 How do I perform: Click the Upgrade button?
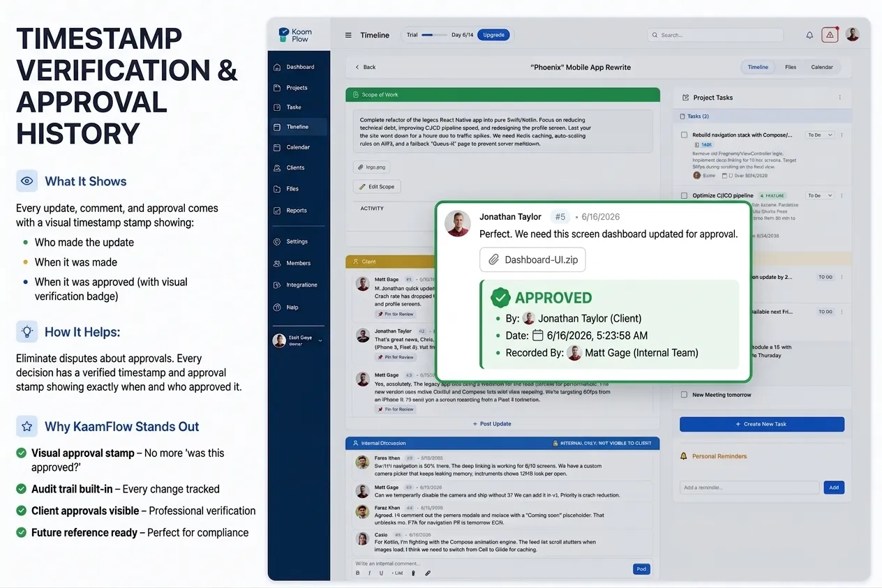(493, 35)
